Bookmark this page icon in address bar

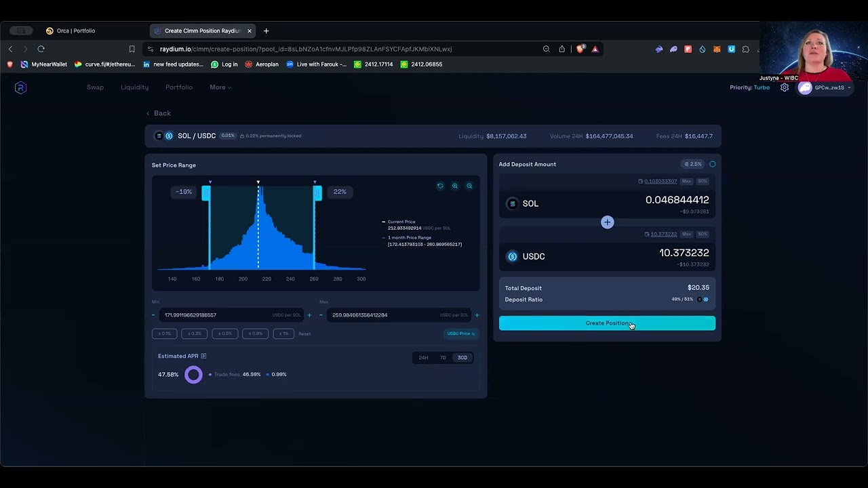click(x=132, y=49)
